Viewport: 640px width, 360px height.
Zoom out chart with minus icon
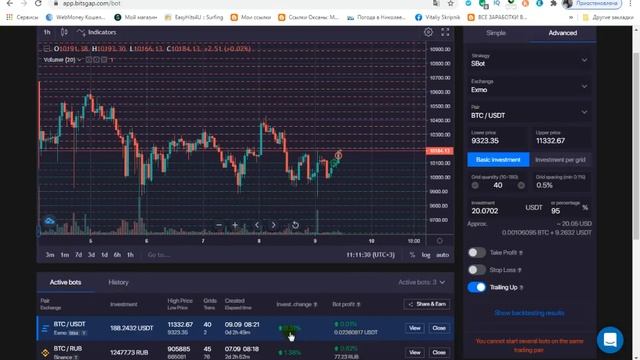pos(219,225)
